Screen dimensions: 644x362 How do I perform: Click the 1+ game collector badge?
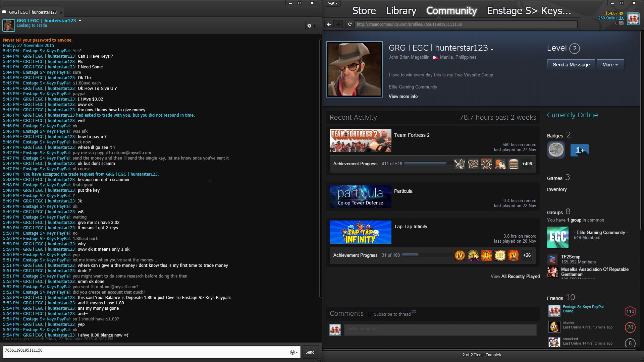[x=580, y=150]
